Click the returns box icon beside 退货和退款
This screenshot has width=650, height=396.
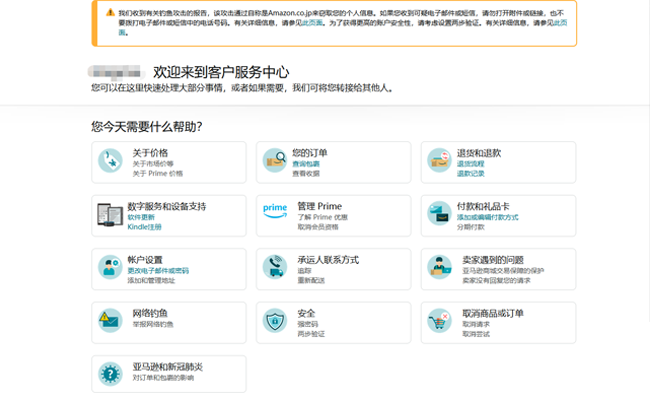pyautogui.click(x=439, y=160)
